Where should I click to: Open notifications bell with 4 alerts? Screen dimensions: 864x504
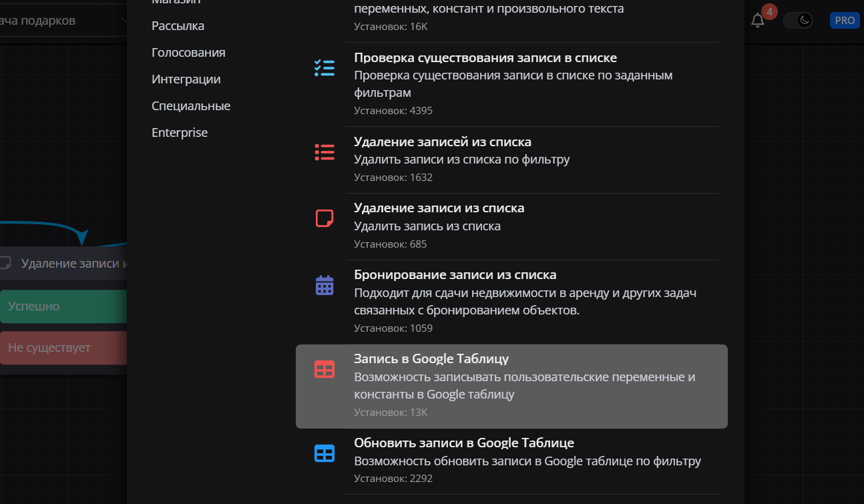[x=758, y=21]
